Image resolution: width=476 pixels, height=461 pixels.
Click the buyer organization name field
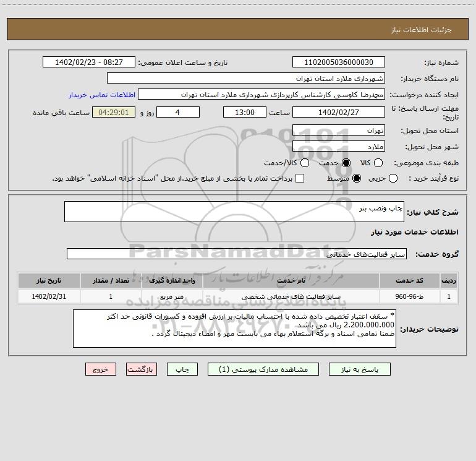246,78
